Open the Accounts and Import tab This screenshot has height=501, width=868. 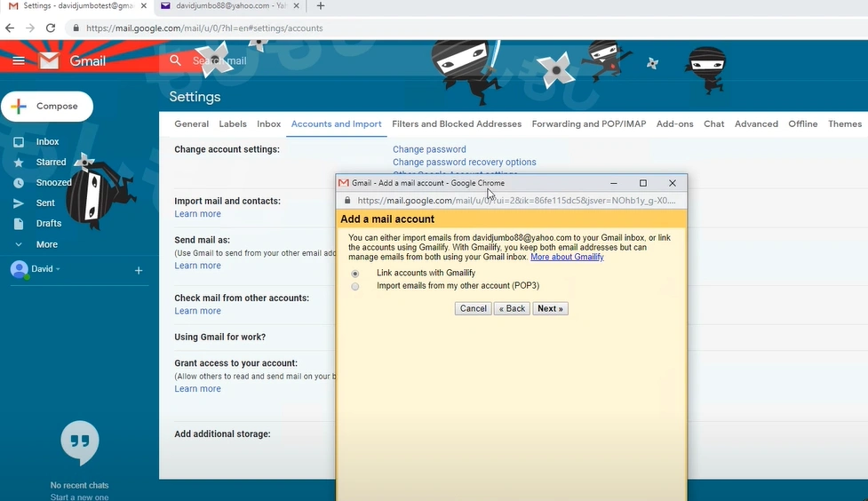(x=336, y=124)
